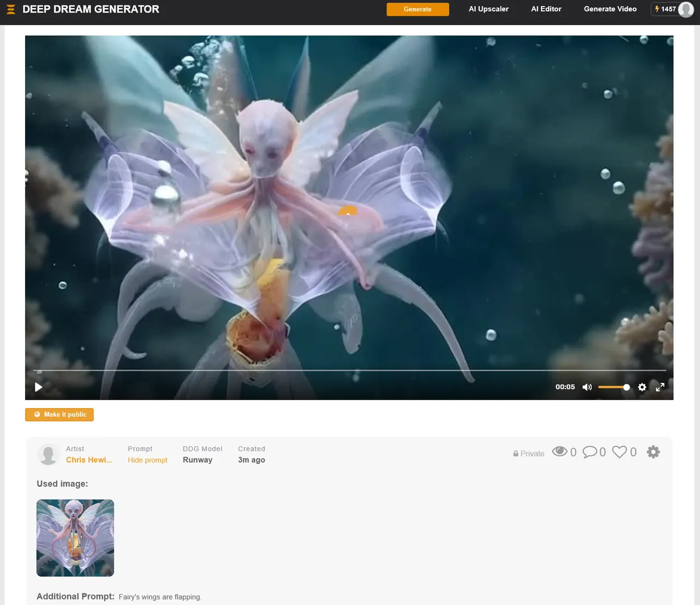
Task: Click the orange Generate button
Action: click(x=418, y=9)
